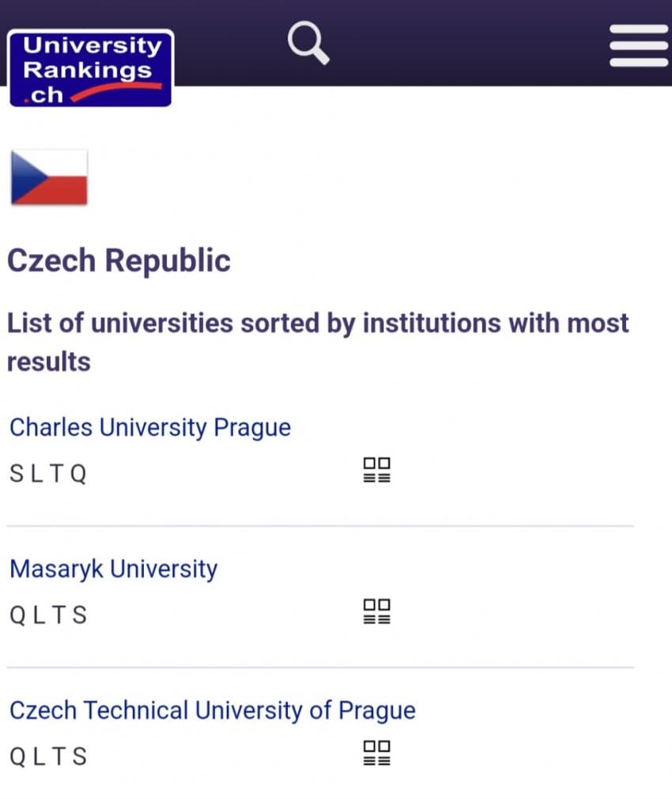Select the Q ranking under Czech Technical University
This screenshot has height=799, width=672.
[18, 757]
